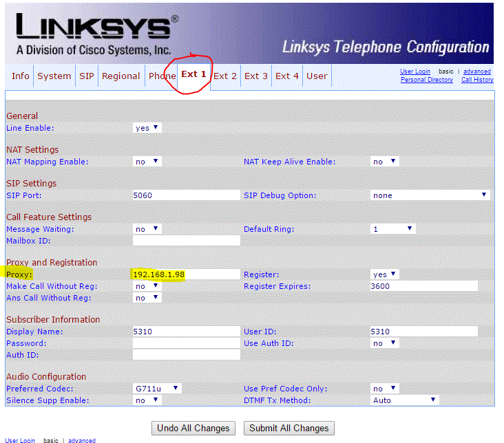Click the bottom advanced link

(x=82, y=440)
